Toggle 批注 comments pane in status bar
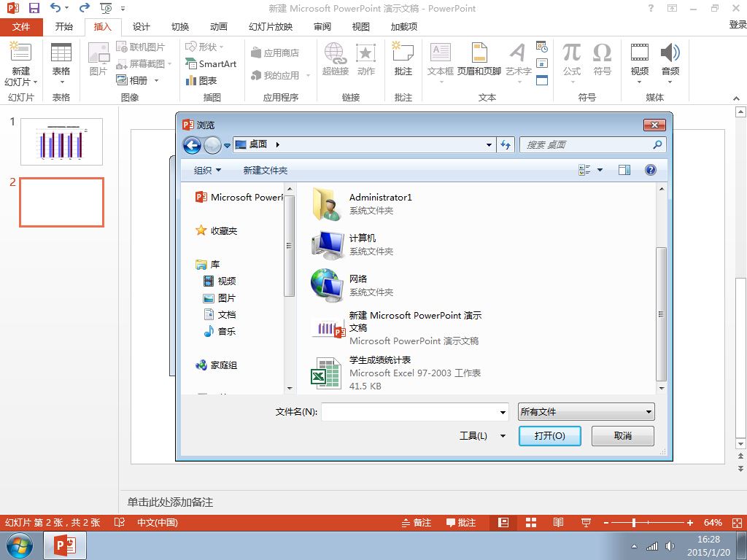The width and height of the screenshot is (747, 560). (x=461, y=522)
